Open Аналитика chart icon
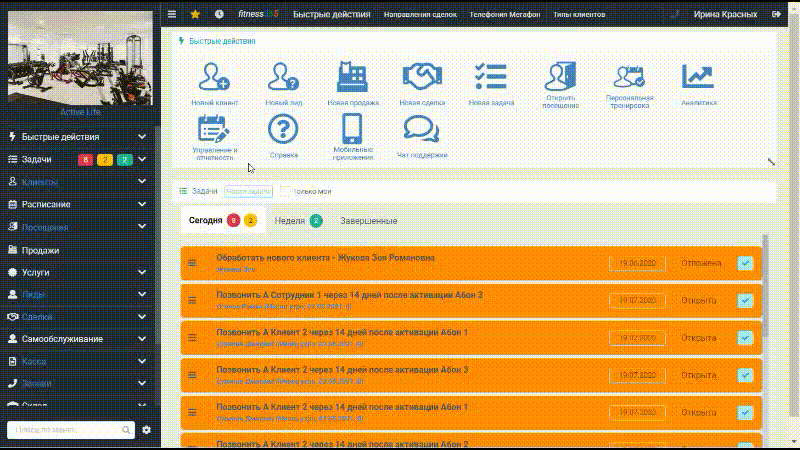Viewport: 800px width, 450px height. [698, 77]
